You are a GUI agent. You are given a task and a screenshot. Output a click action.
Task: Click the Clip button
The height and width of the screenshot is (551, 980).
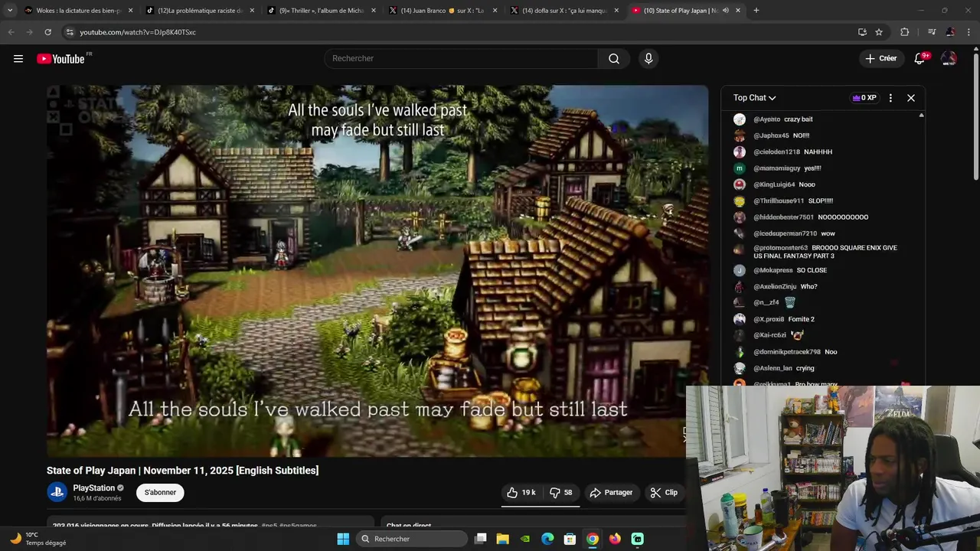coord(664,493)
